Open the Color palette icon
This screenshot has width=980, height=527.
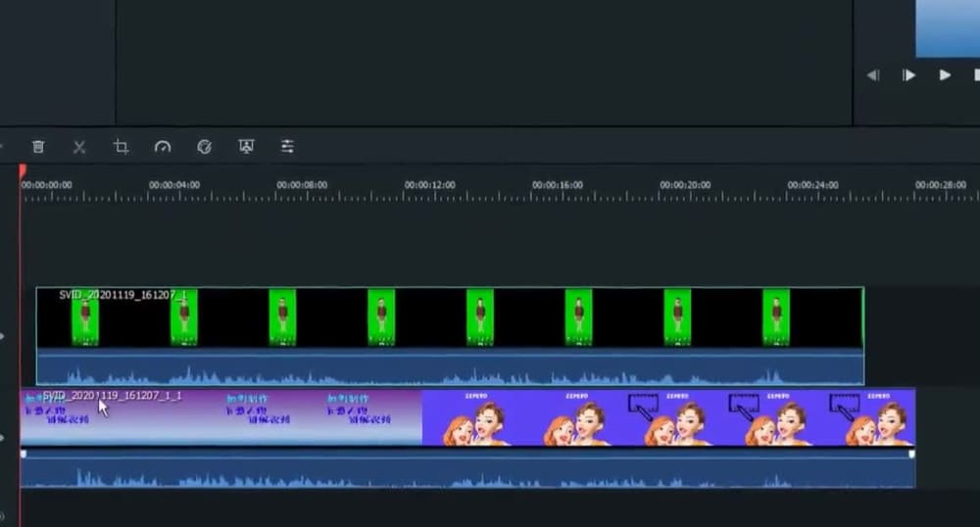click(205, 147)
